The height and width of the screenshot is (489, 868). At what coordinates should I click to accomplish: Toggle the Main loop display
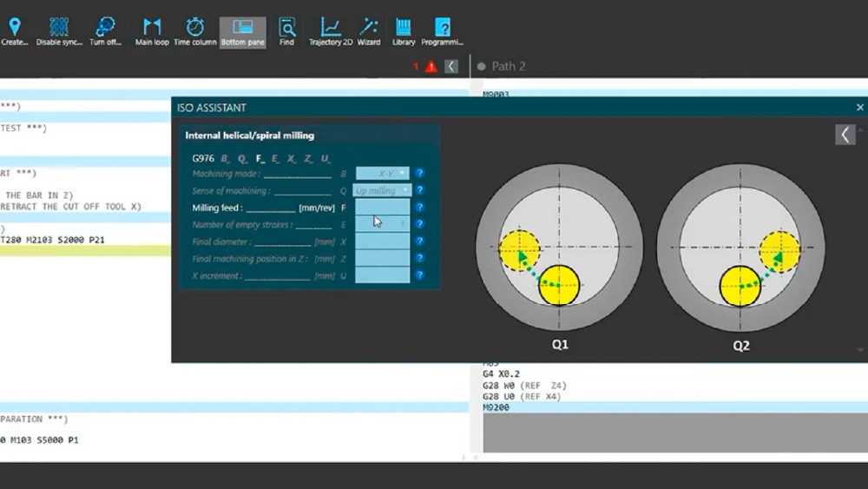tap(152, 30)
